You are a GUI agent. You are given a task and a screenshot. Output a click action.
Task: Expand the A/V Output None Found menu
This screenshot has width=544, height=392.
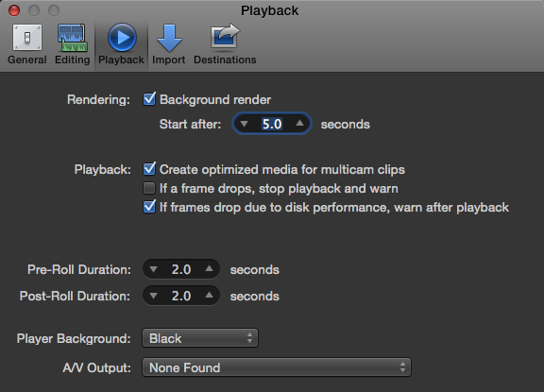coord(277,367)
